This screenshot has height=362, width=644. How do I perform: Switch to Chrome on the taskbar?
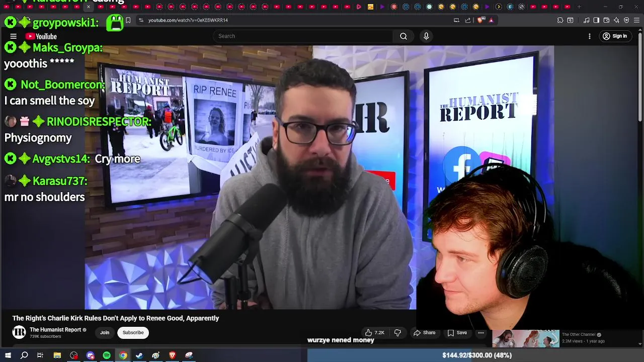tap(123, 355)
